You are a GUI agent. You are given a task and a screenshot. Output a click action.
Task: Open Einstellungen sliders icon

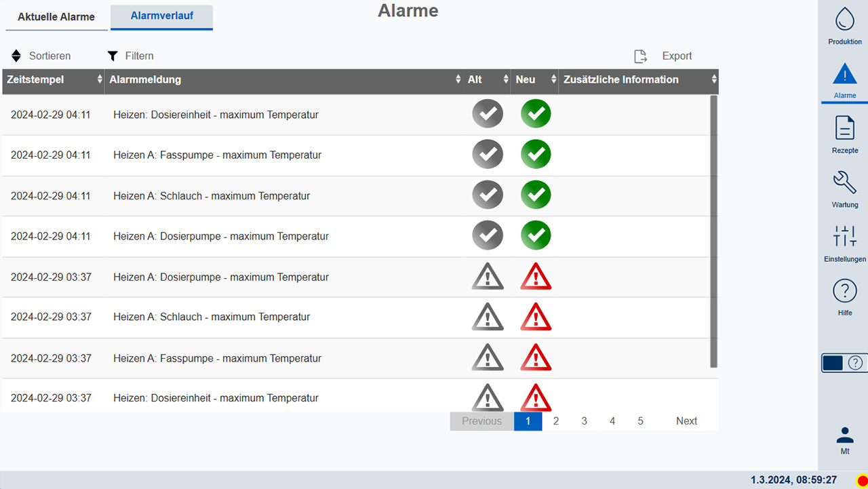pos(844,237)
